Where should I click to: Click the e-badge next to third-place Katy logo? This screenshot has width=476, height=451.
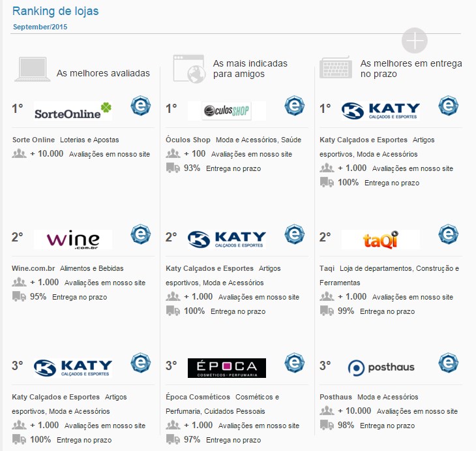(141, 363)
